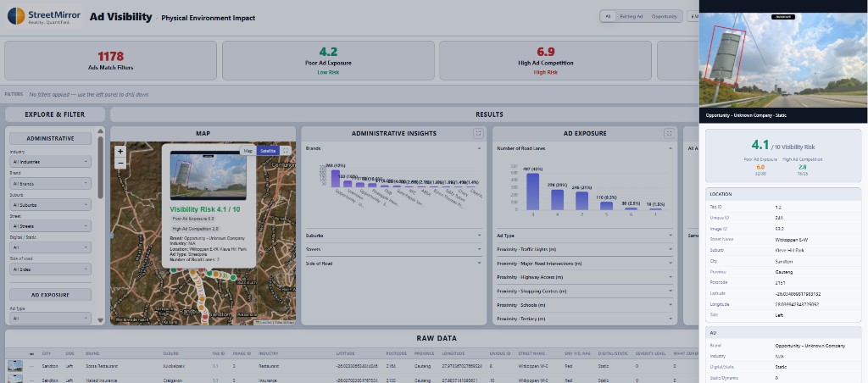Click the bar for 4 road lanes
Screen dimensions: 868x383
point(558,200)
